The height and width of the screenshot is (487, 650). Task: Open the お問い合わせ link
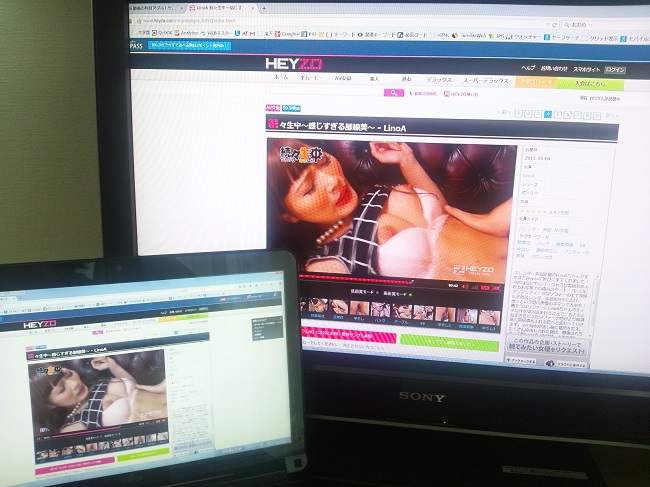(554, 68)
